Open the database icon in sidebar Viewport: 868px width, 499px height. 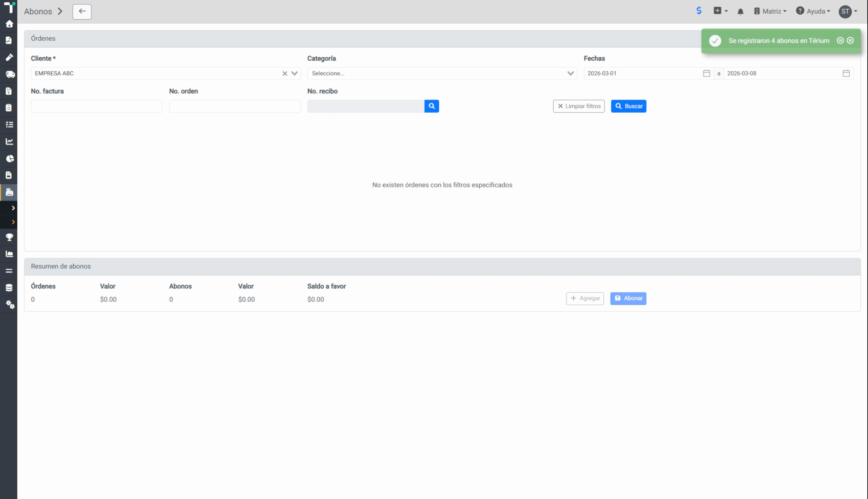tap(9, 288)
